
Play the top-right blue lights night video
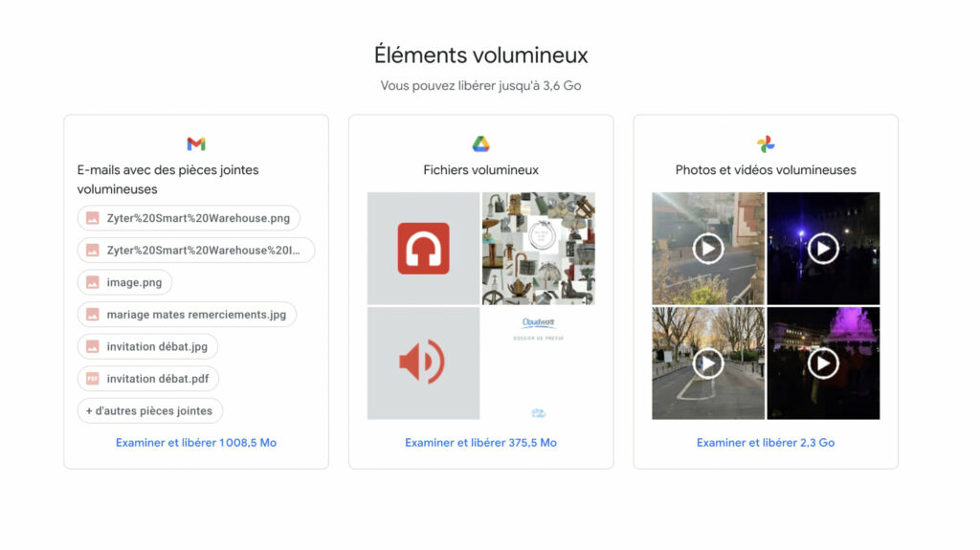coord(823,249)
